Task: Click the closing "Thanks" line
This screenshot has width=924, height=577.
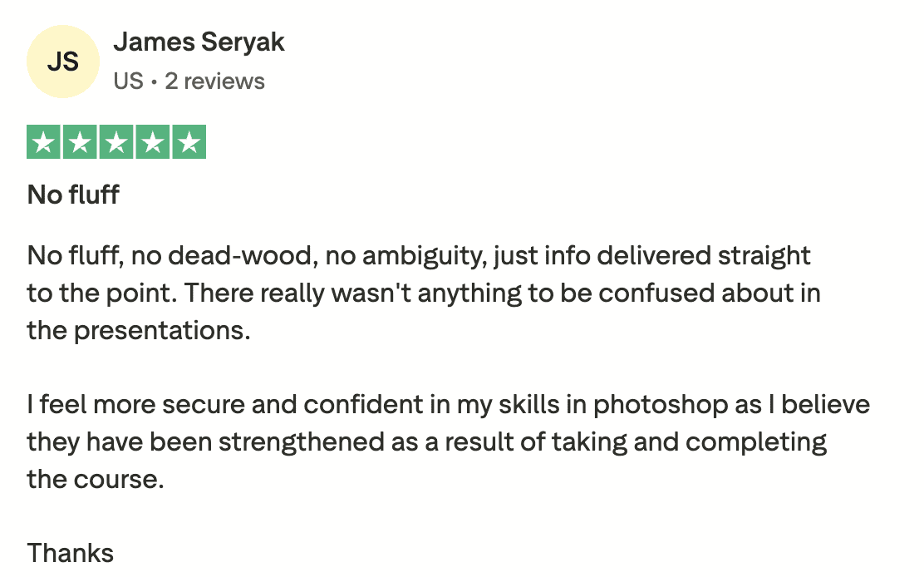Action: pyautogui.click(x=71, y=553)
